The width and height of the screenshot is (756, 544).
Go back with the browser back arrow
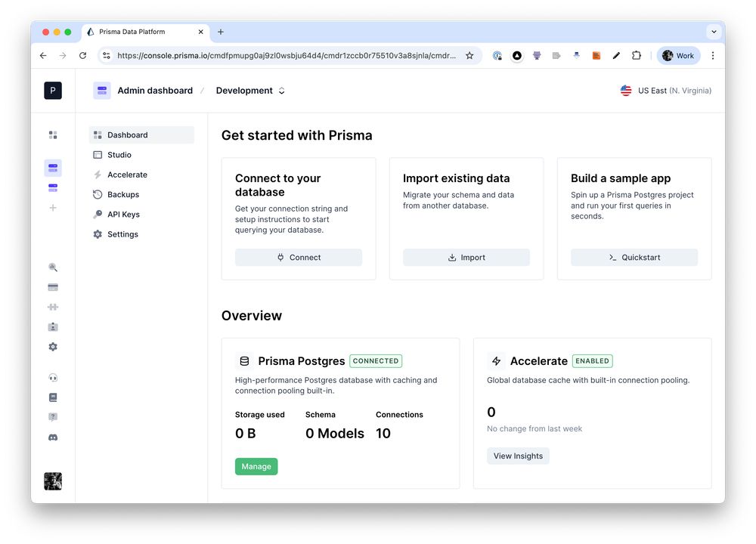point(43,55)
